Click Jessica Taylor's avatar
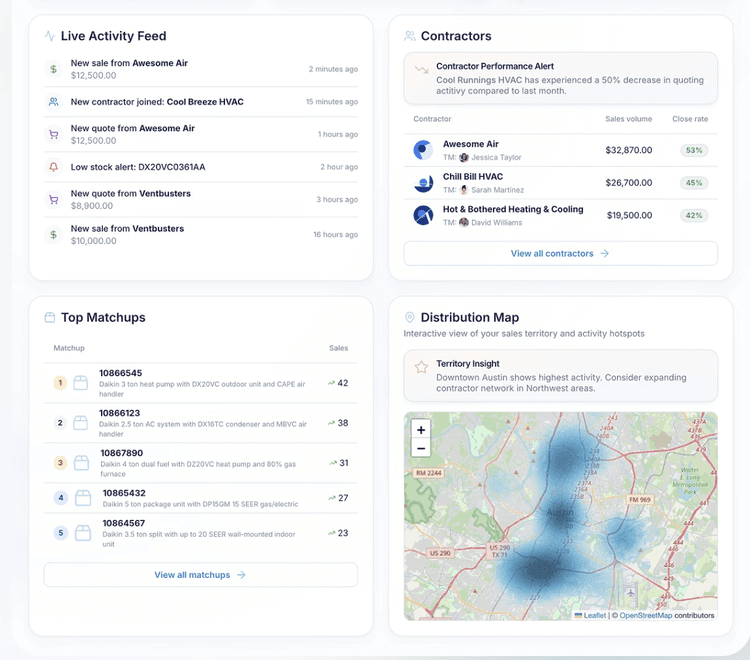The height and width of the screenshot is (660, 750). [463, 157]
